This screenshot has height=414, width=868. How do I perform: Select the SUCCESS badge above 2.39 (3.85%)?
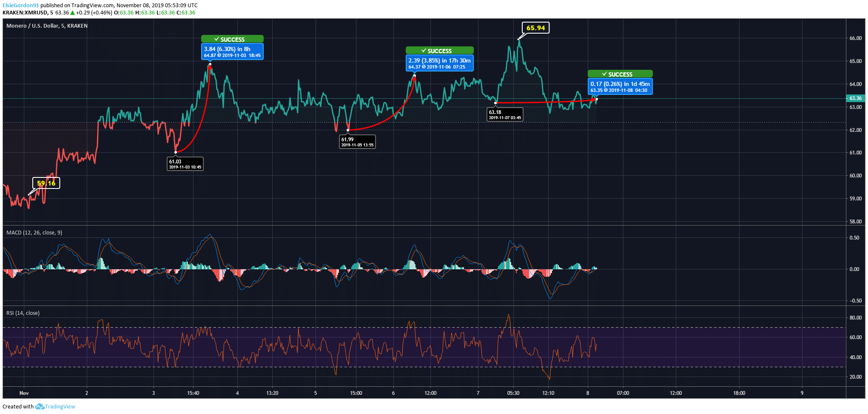coord(439,51)
